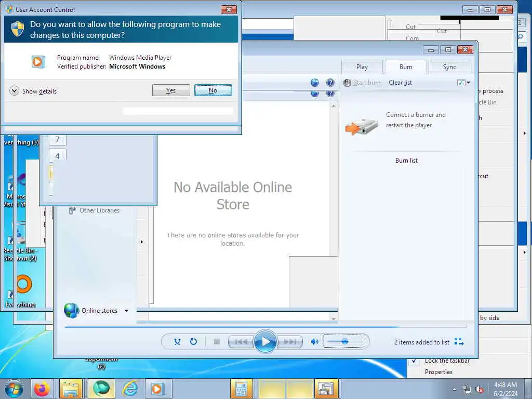Switch to the Play tab
The height and width of the screenshot is (399, 532).
coord(362,67)
